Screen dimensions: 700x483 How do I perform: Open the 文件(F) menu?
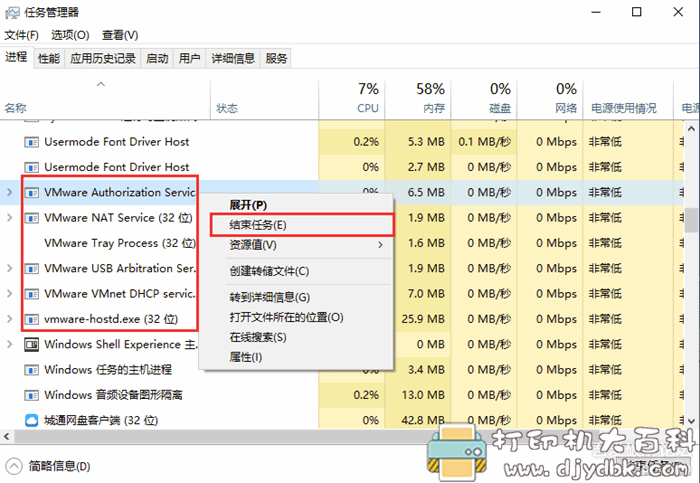[21, 35]
